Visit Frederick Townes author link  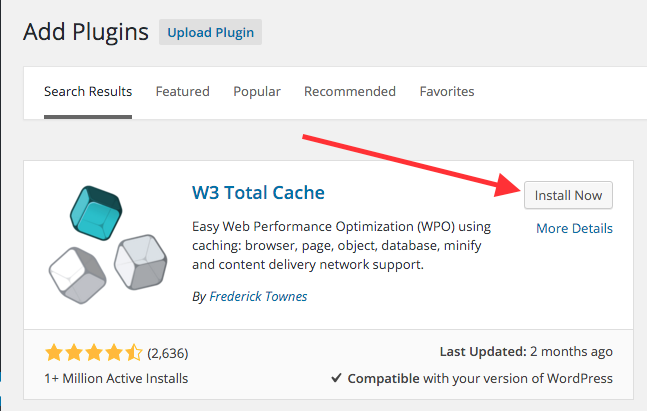pos(258,296)
